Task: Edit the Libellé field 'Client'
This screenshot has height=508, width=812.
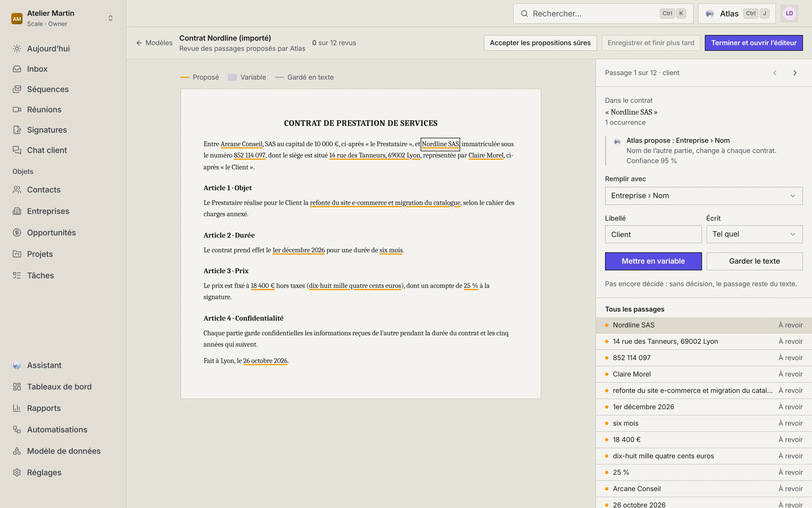Action: (x=653, y=234)
